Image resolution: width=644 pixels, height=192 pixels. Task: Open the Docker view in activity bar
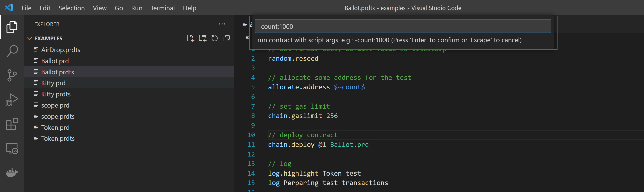pos(12,172)
